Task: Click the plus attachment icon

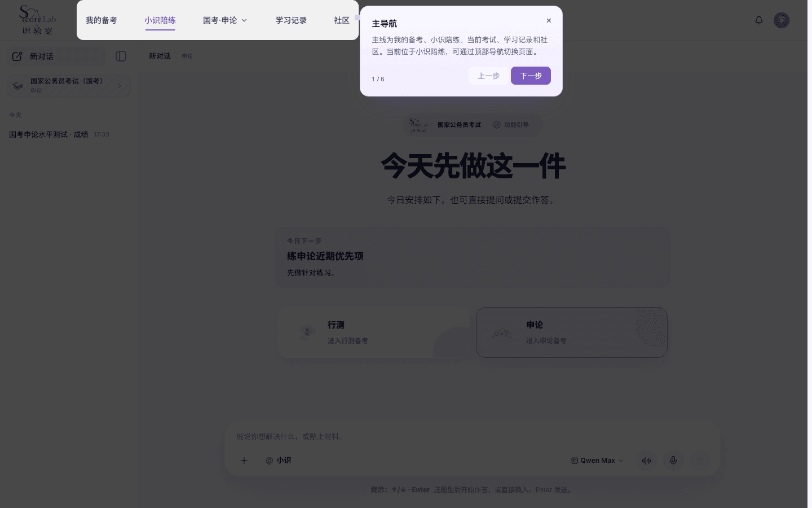Action: (x=244, y=461)
